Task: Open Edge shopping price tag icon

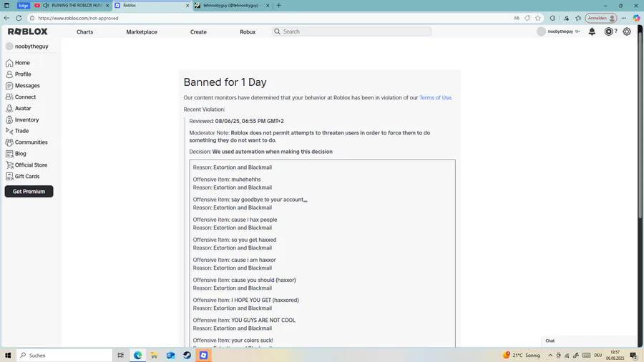Action: (527, 18)
